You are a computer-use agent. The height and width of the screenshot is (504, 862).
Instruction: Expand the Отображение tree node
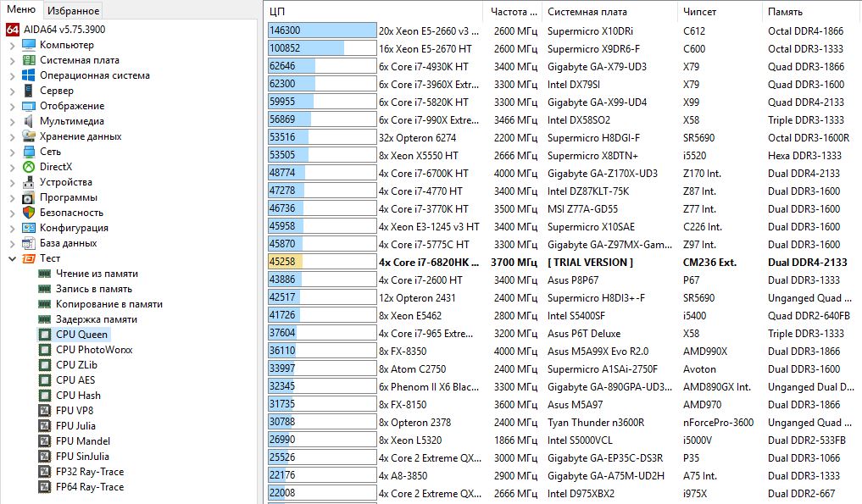(12, 107)
